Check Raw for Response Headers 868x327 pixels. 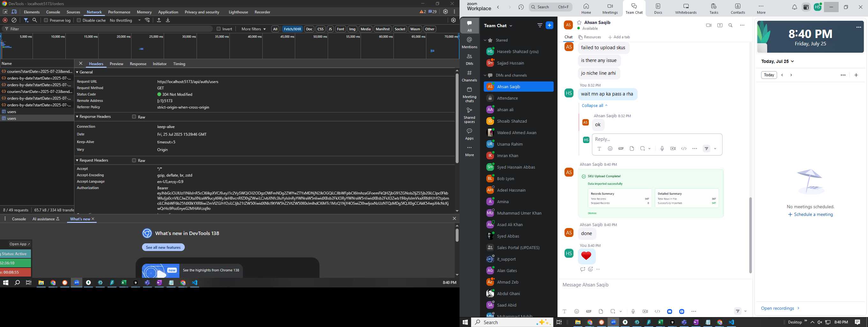pyautogui.click(x=134, y=117)
